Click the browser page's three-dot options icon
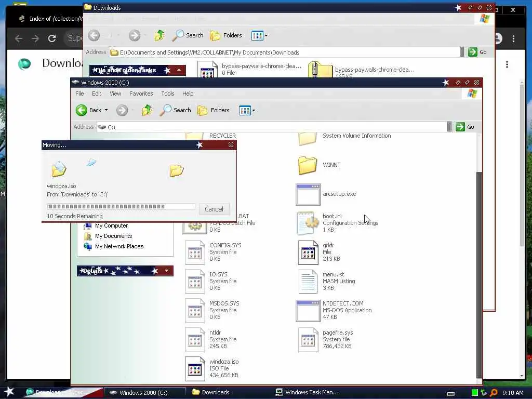532x399 pixels. pyautogui.click(x=507, y=64)
